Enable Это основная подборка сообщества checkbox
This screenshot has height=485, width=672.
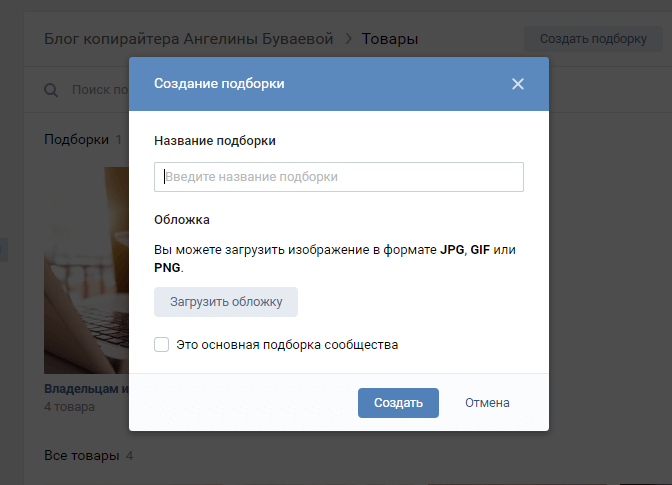click(x=161, y=345)
